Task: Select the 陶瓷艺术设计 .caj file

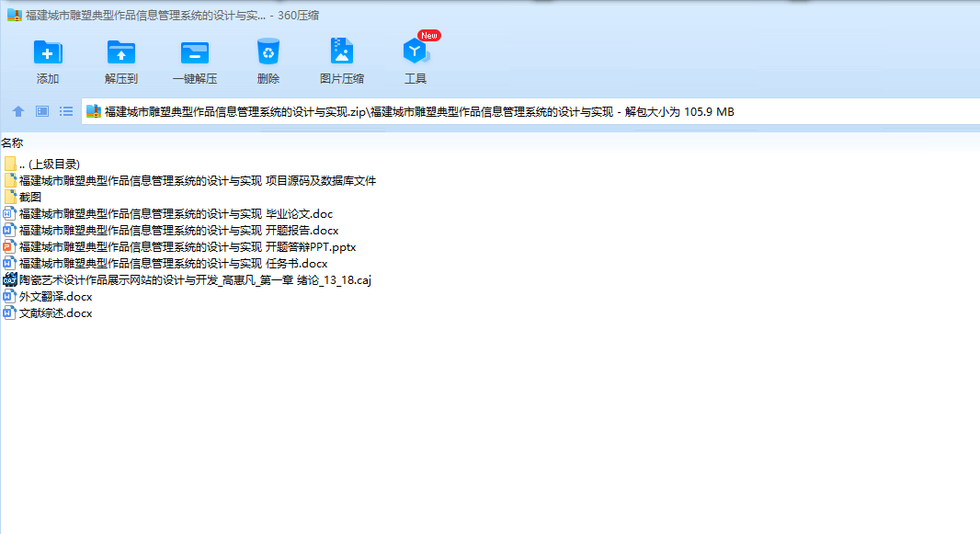Action: point(195,279)
